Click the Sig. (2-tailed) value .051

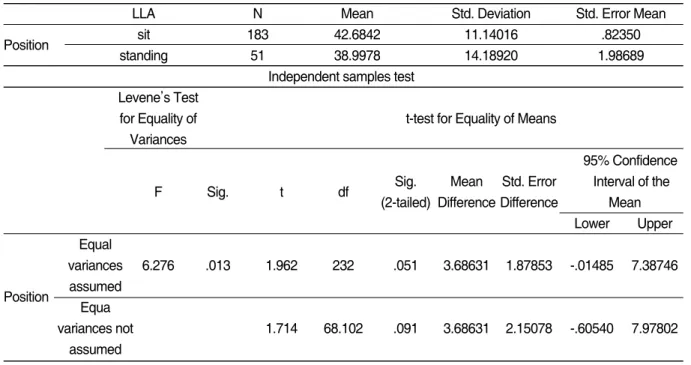click(x=405, y=265)
